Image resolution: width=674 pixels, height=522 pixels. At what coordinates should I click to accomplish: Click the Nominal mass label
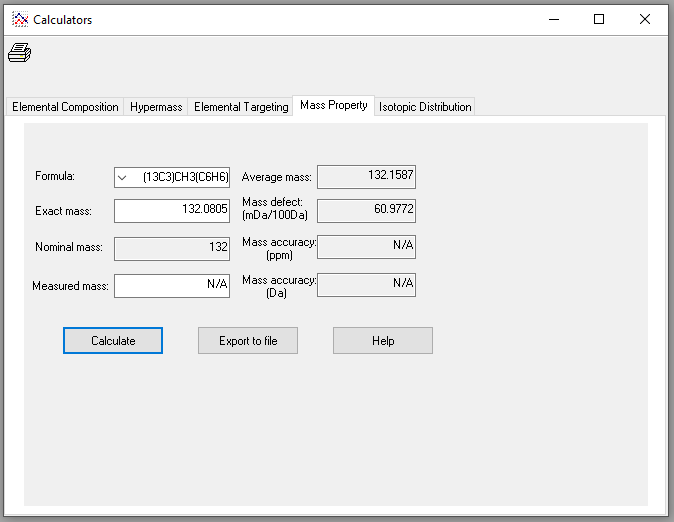click(69, 247)
